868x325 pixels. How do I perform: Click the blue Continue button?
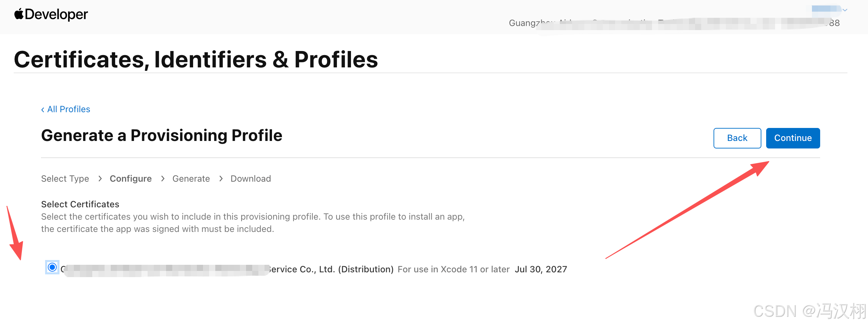click(793, 138)
